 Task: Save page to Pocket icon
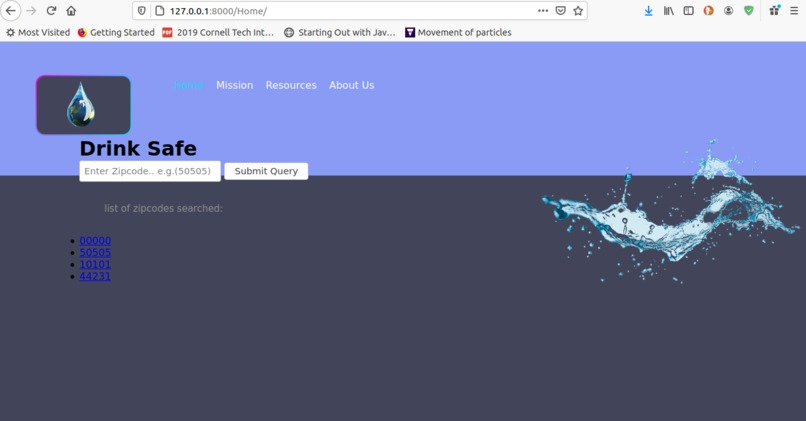click(561, 11)
